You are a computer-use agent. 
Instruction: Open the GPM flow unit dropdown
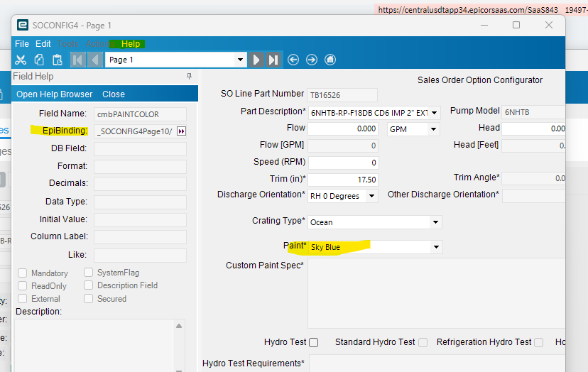point(433,129)
